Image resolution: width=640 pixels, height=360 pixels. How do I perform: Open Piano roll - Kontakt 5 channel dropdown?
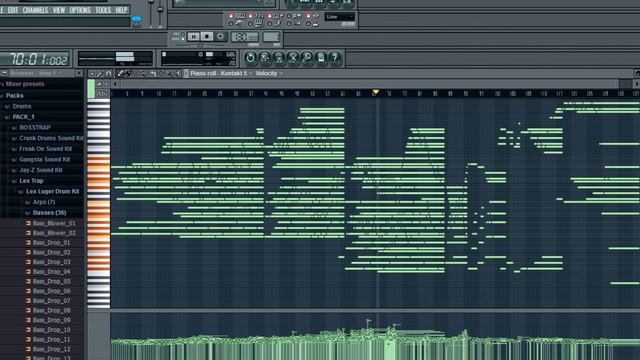coord(220,73)
